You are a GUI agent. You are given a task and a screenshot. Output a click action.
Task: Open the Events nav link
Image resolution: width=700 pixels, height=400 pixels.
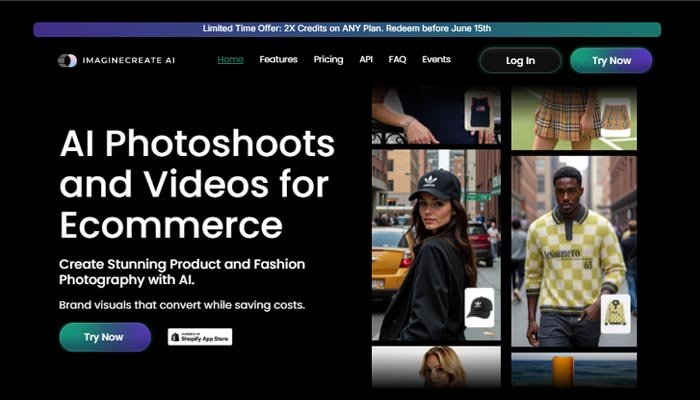[436, 60]
